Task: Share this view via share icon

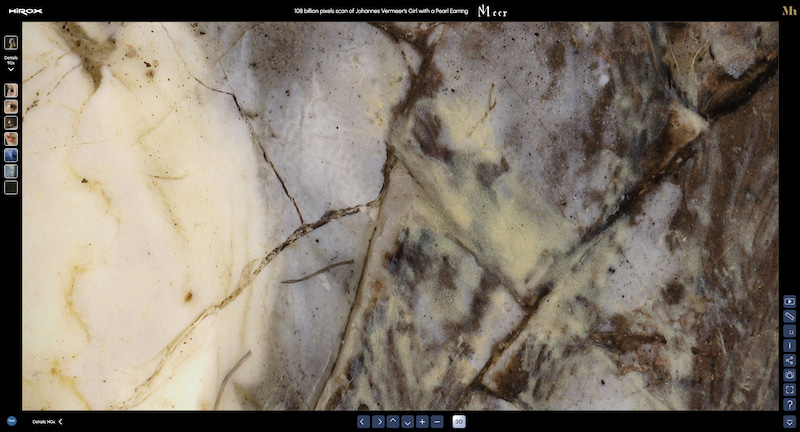Action: [x=789, y=361]
